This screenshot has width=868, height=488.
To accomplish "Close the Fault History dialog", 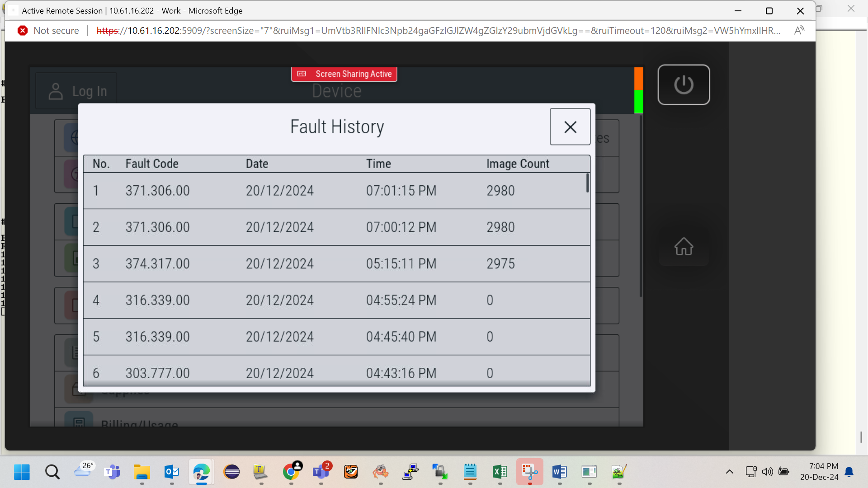I will pos(570,127).
